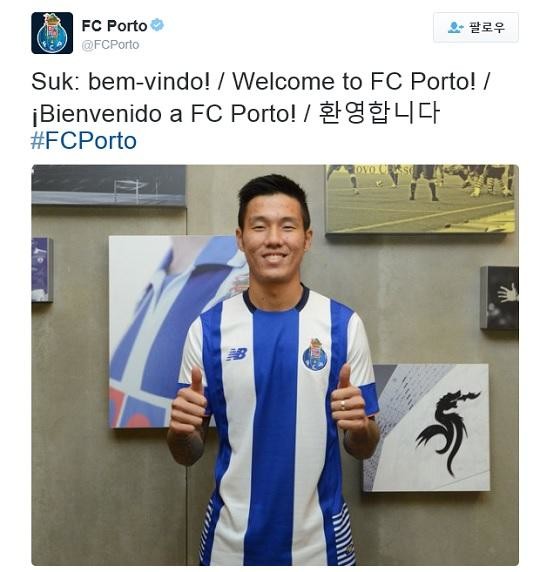
Task: Click the gray framed picture at top-left
Action: 109,185
